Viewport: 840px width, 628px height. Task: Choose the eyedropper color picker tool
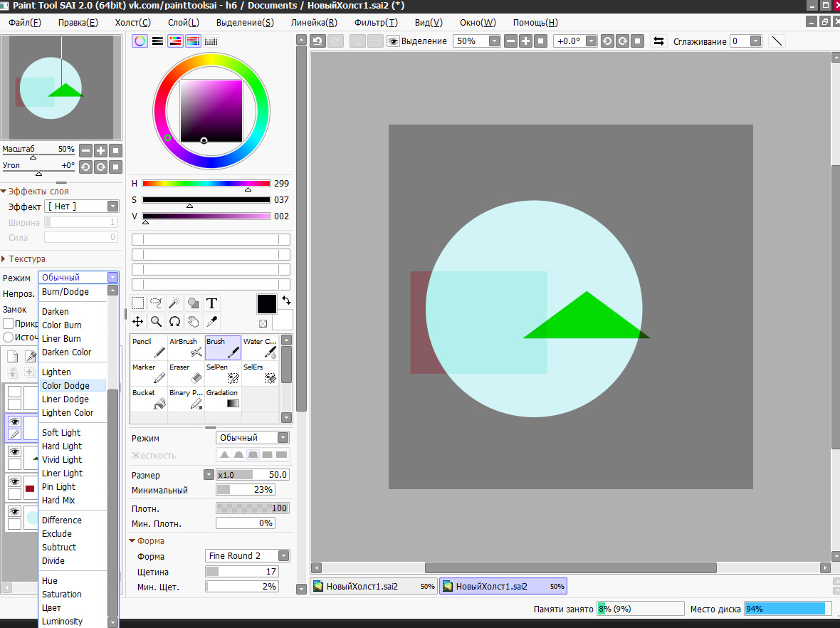click(211, 322)
